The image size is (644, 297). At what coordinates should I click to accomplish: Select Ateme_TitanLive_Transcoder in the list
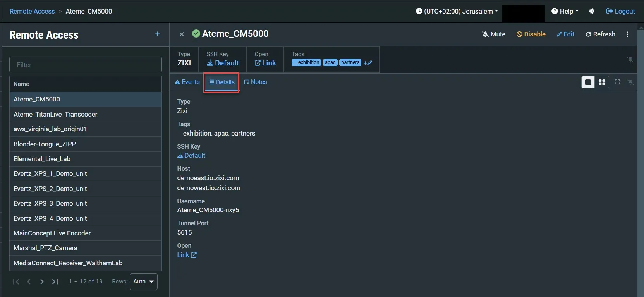[86, 114]
